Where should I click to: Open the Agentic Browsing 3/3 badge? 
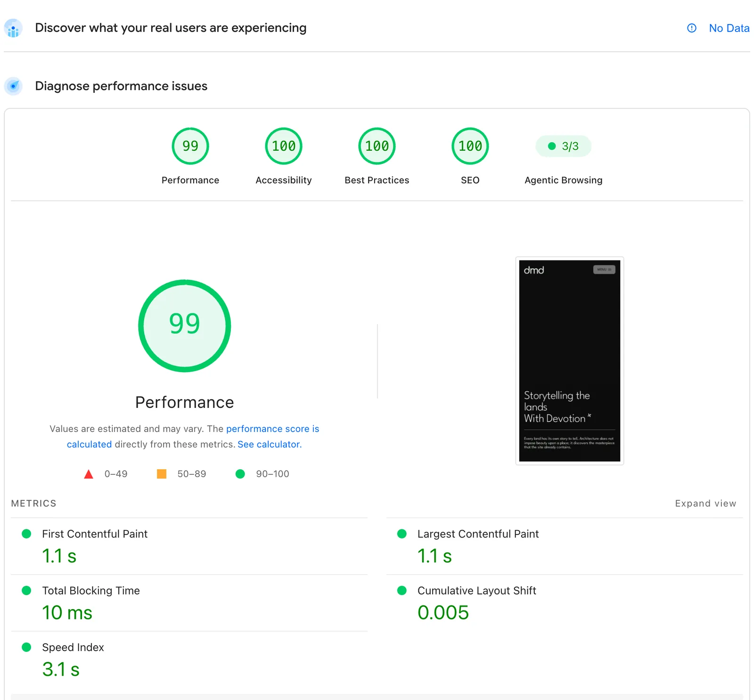(x=564, y=146)
